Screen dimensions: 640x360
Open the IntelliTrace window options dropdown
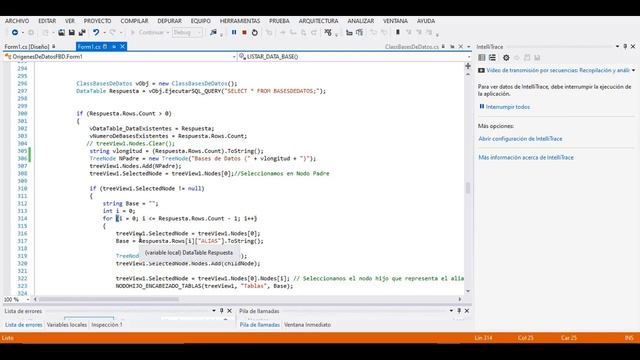click(617, 47)
